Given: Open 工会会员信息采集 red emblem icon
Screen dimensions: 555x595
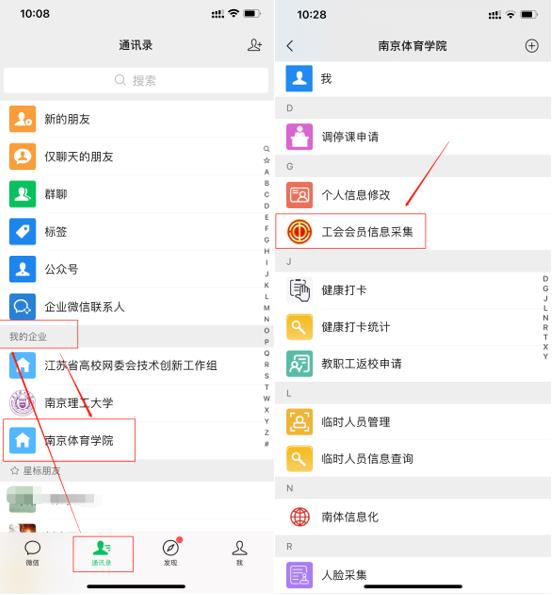Looking at the screenshot, I should click(299, 231).
